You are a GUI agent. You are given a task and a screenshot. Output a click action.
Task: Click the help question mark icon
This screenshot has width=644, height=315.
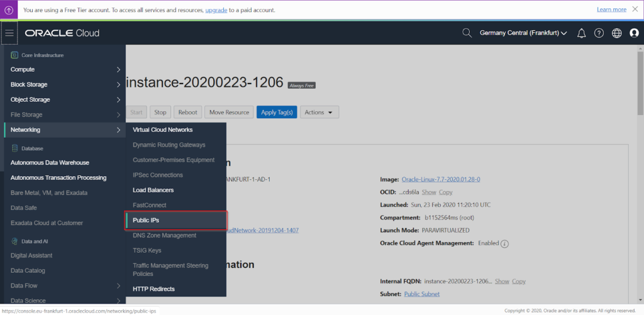point(599,33)
